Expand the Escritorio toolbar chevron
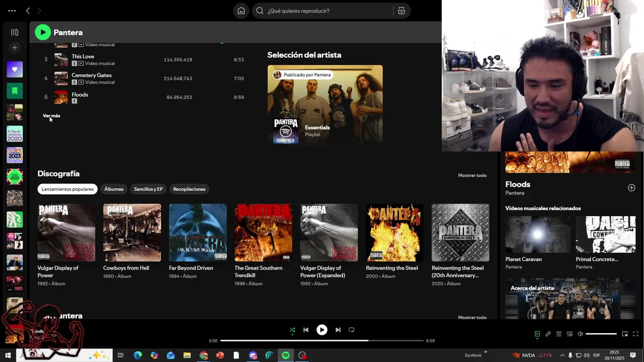This screenshot has width=644, height=362. point(486,352)
